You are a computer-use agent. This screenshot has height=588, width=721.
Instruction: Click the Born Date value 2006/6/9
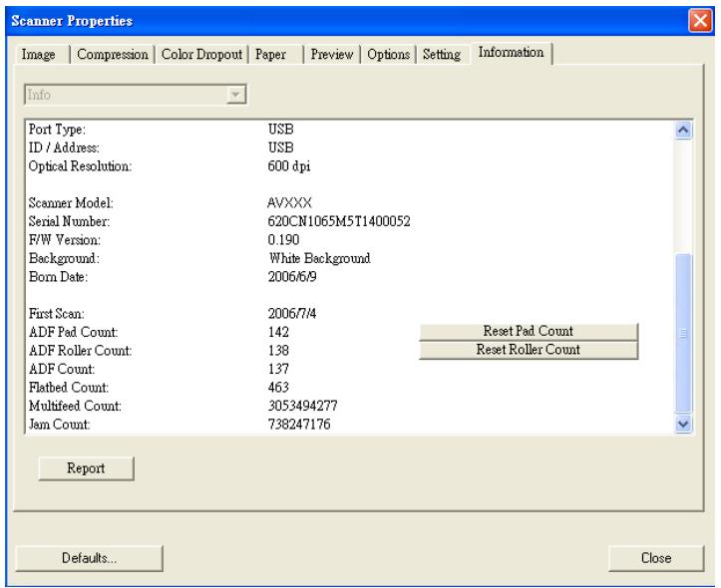click(x=292, y=276)
